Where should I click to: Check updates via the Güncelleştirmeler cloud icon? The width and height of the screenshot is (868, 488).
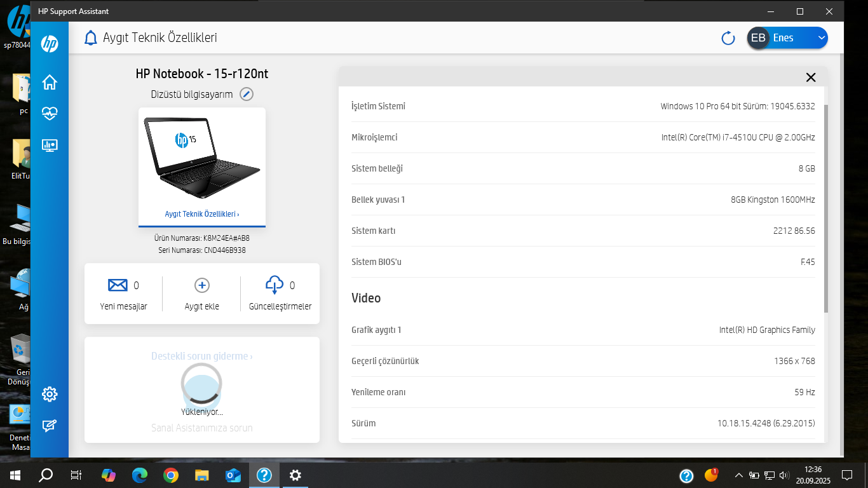[275, 285]
